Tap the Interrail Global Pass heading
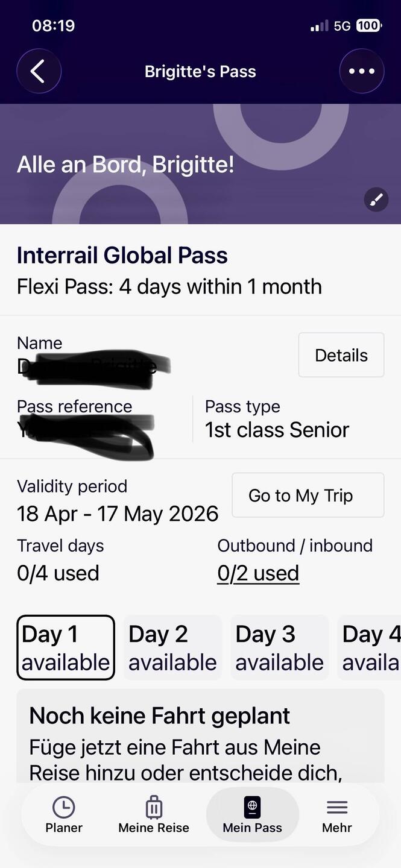This screenshot has width=401, height=868. click(122, 256)
